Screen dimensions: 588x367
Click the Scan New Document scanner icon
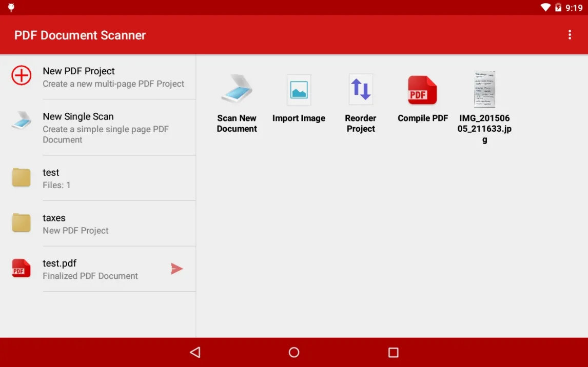(x=237, y=90)
